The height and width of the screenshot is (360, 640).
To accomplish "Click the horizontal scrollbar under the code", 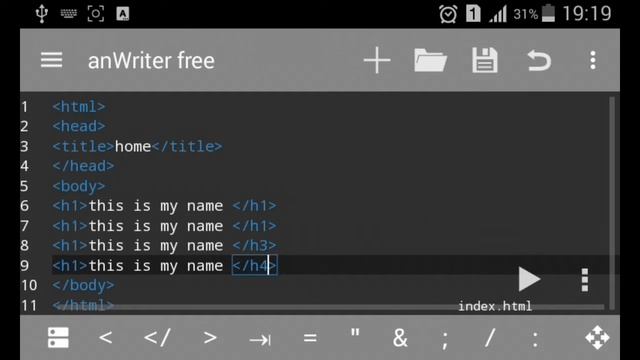I will tap(328, 307).
